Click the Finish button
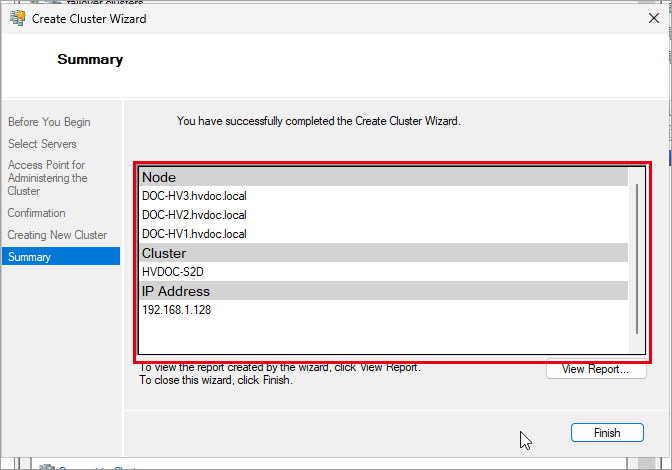 [607, 433]
